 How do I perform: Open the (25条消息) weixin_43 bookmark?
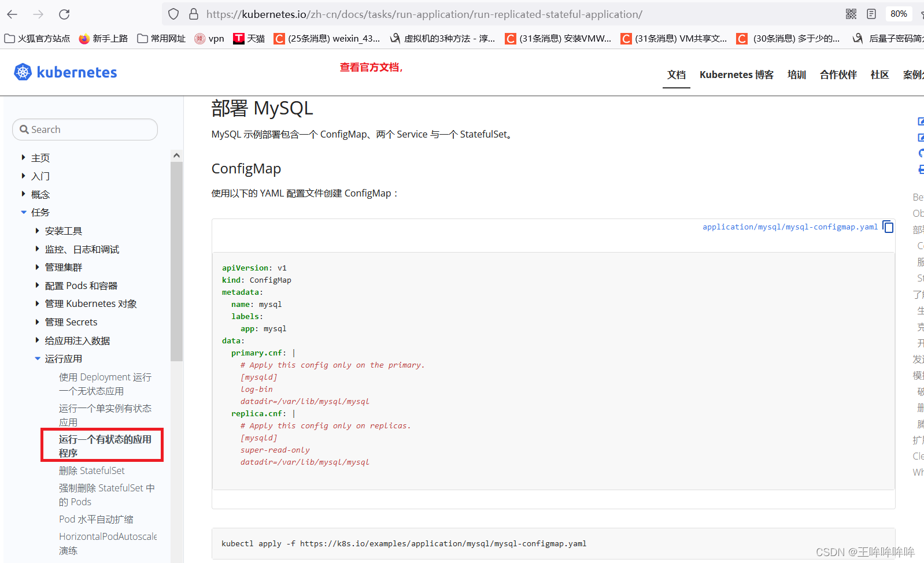327,38
